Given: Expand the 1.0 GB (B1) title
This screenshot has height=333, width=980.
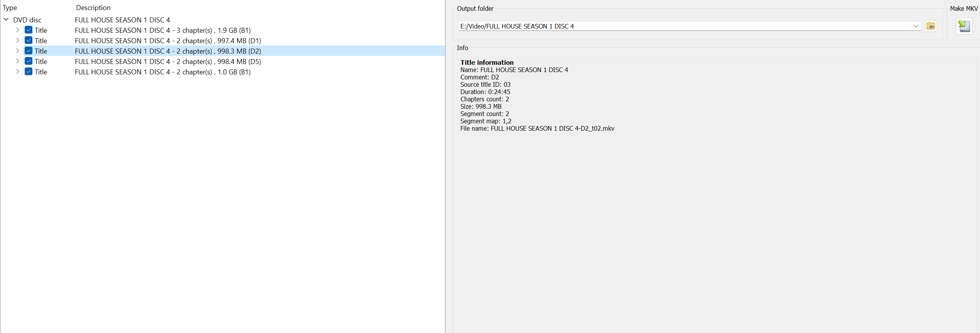Looking at the screenshot, I should pyautogui.click(x=17, y=71).
